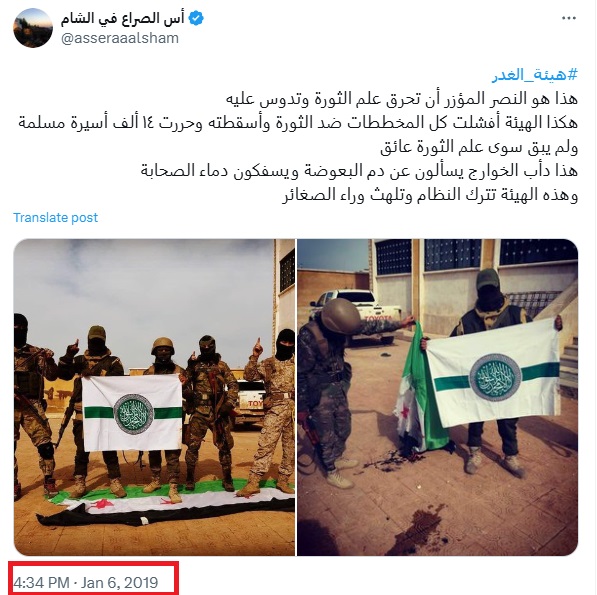Click the white-green flag in left photo
The height and width of the screenshot is (595, 597).
(x=132, y=413)
